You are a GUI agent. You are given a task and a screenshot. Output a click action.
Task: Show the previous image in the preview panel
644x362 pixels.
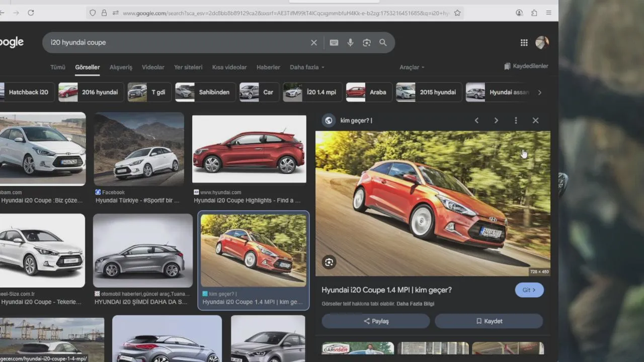pyautogui.click(x=476, y=121)
